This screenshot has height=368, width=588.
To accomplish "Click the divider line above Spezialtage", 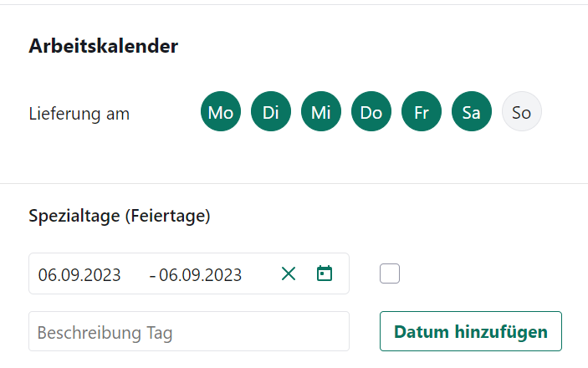I will pos(294,183).
